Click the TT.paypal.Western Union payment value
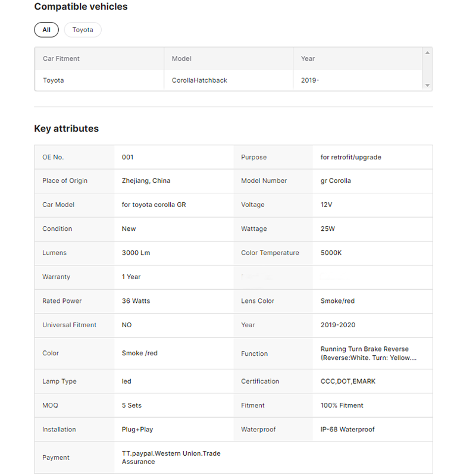Viewport: 476px width, 476px height. pyautogui.click(x=171, y=458)
